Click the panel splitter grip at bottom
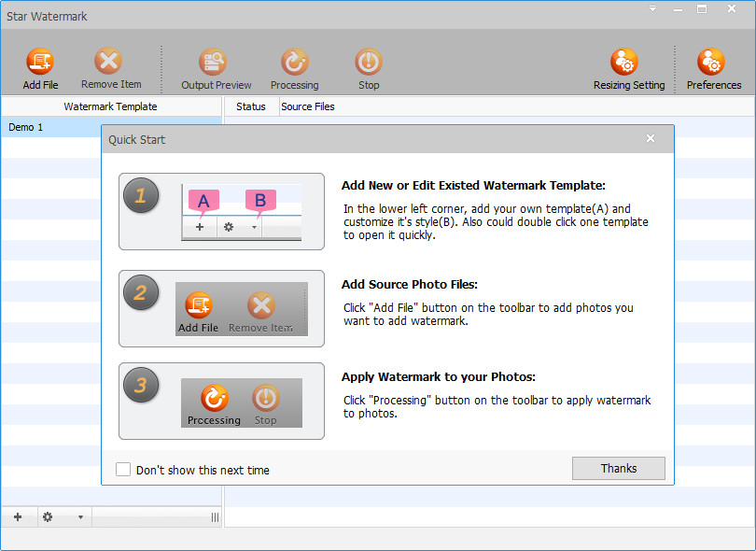This screenshot has height=551, width=756. click(215, 517)
